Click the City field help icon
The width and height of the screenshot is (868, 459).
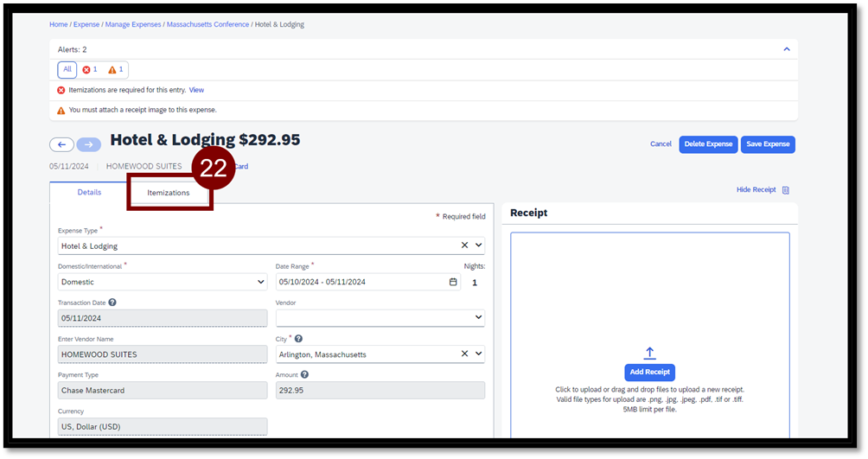(298, 339)
